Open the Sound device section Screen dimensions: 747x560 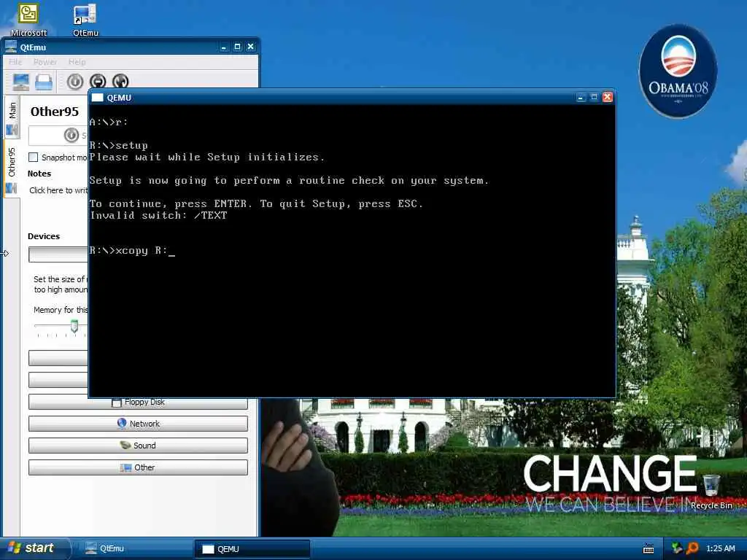pyautogui.click(x=138, y=446)
